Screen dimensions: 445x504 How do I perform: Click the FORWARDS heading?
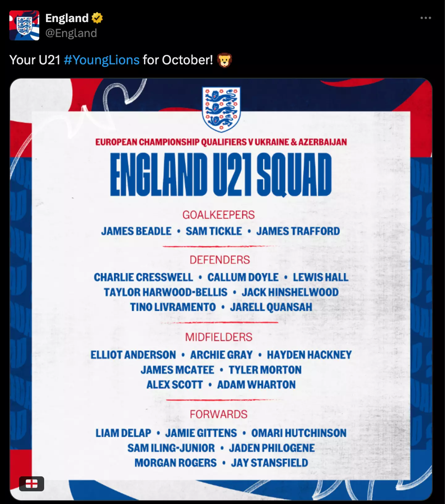[219, 414]
